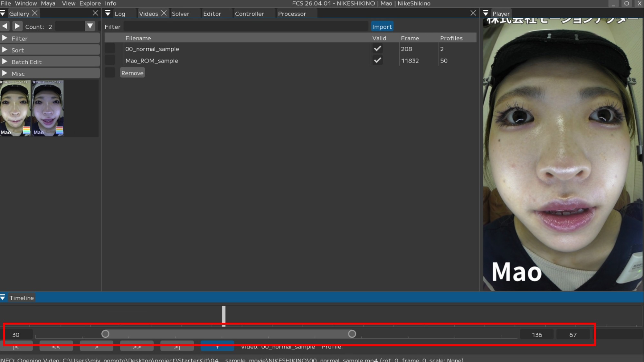This screenshot has height=362, width=644.
Task: Switch to the Solver tab
Action: (181, 14)
